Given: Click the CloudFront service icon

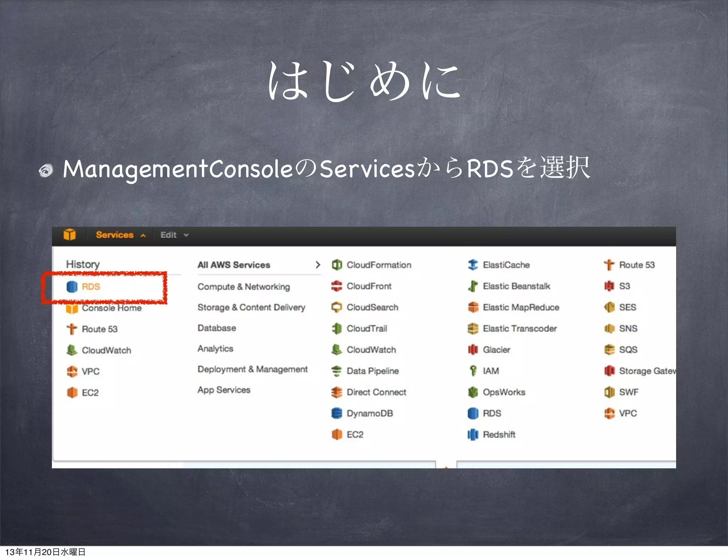Looking at the screenshot, I should tap(337, 286).
